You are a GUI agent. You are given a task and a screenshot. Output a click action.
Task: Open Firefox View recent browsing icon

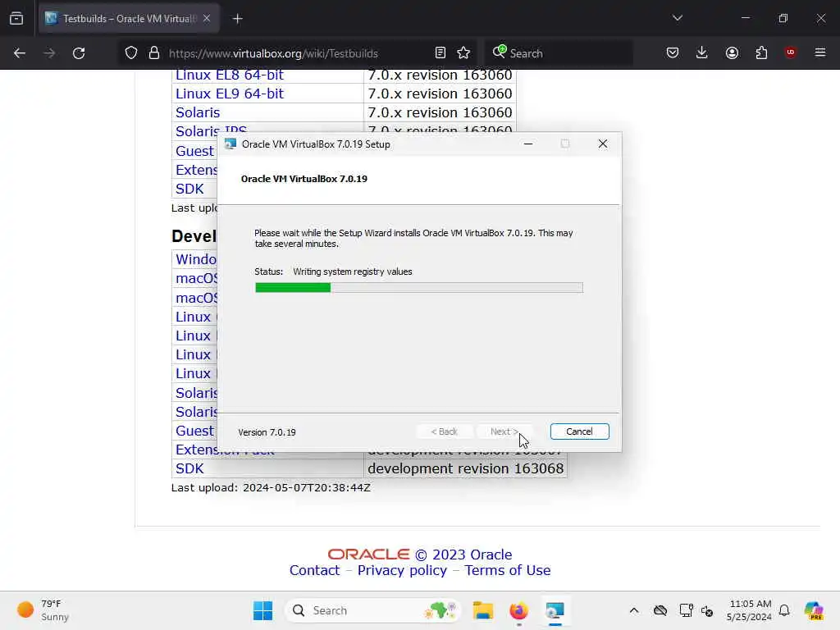pyautogui.click(x=16, y=19)
